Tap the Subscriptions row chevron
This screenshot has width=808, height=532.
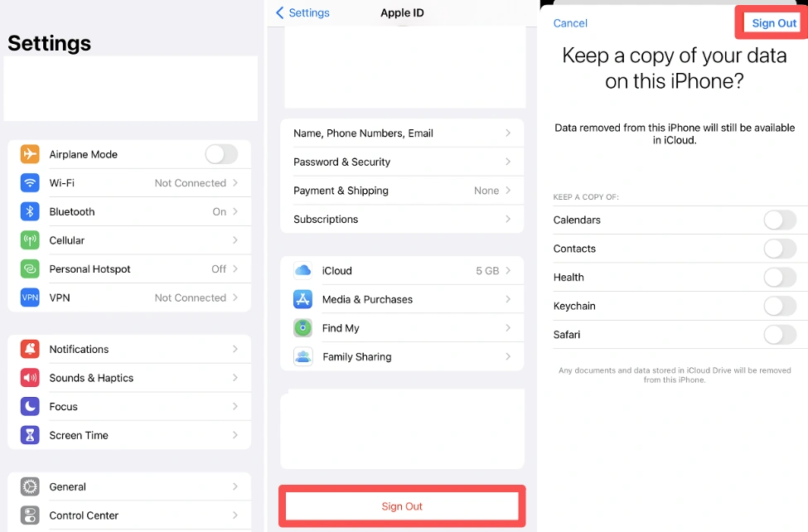pos(508,219)
